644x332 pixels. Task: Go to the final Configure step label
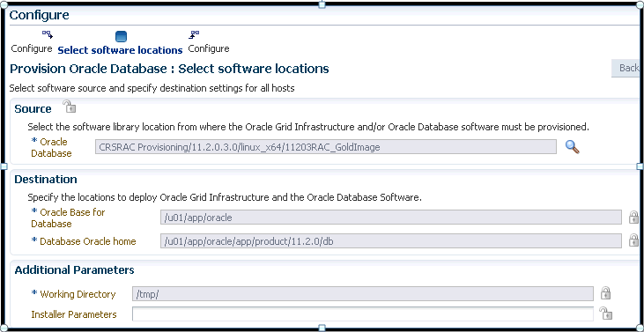coord(209,48)
